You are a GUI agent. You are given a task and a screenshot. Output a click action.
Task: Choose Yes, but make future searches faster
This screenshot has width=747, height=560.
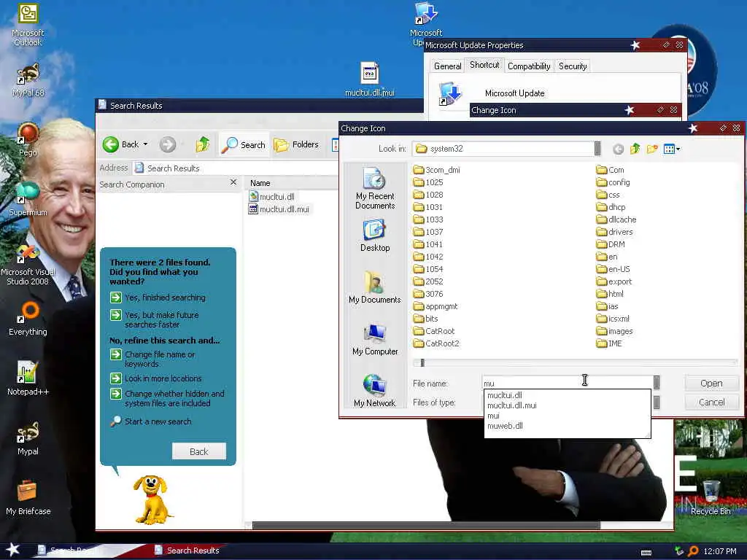tap(155, 319)
